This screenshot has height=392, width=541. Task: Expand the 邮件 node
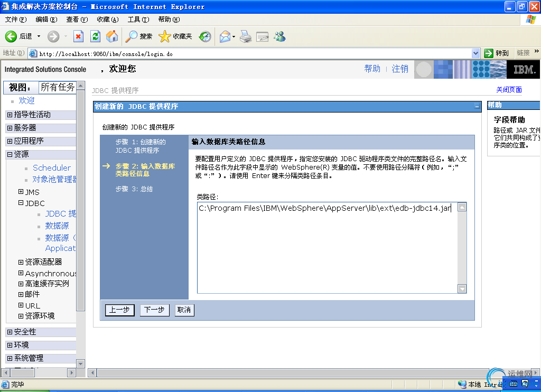(x=21, y=294)
